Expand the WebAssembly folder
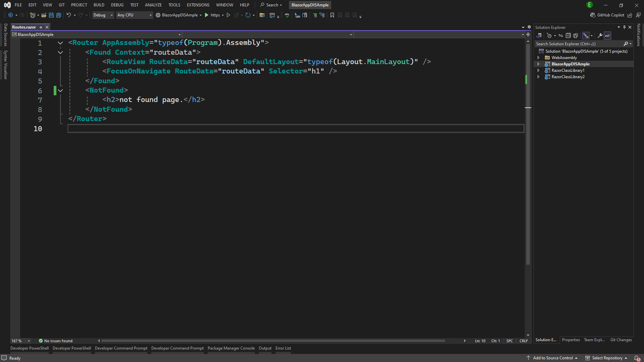644x362 pixels. pos(538,58)
